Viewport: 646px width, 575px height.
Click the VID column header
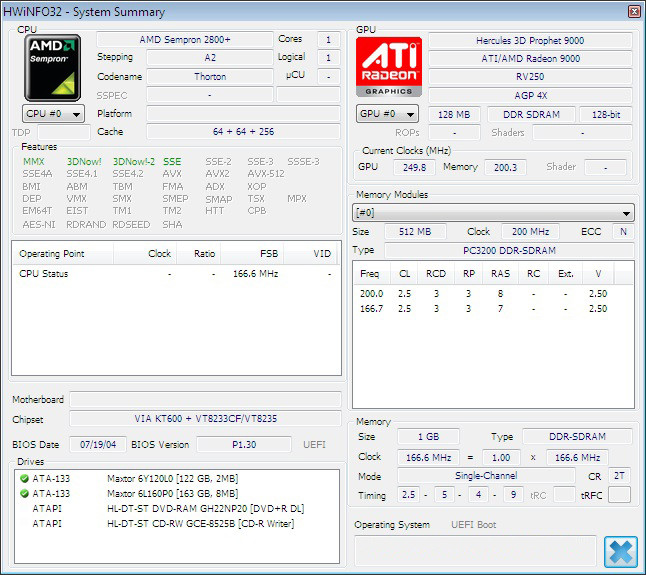point(311,253)
